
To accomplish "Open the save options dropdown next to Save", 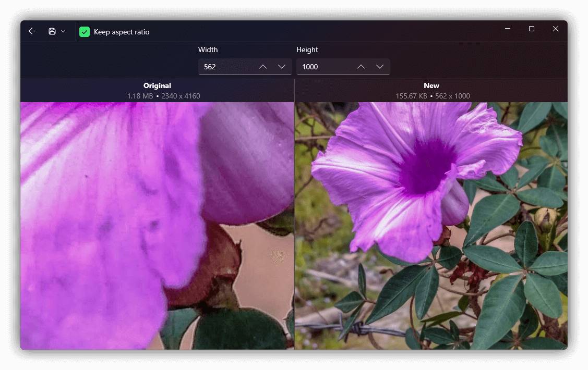I will (64, 31).
